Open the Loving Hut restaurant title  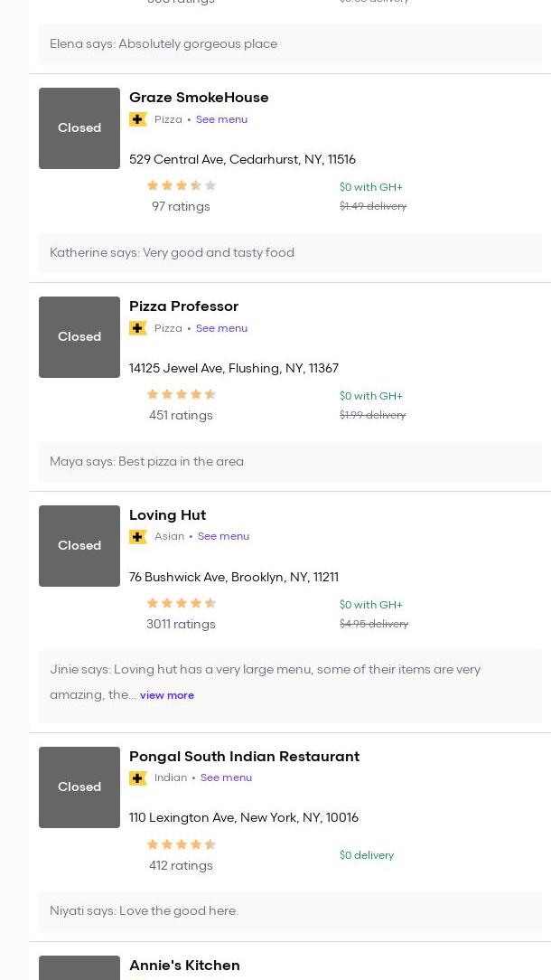click(167, 515)
